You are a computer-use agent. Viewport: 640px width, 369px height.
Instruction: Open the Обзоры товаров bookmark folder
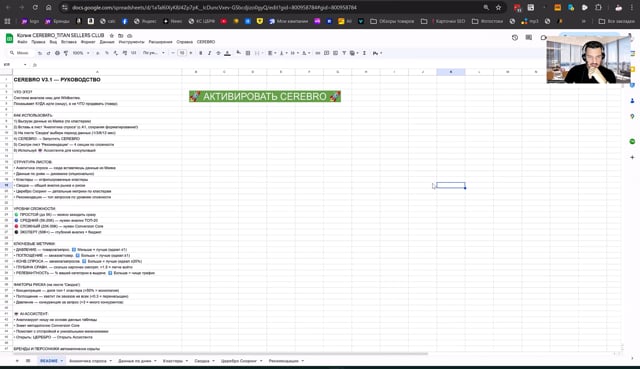[x=392, y=21]
